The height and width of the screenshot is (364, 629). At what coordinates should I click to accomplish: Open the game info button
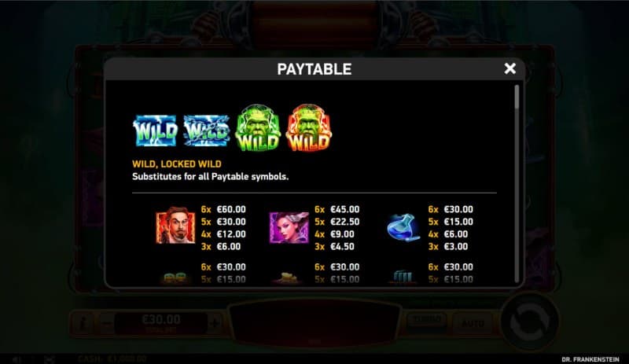(x=83, y=322)
